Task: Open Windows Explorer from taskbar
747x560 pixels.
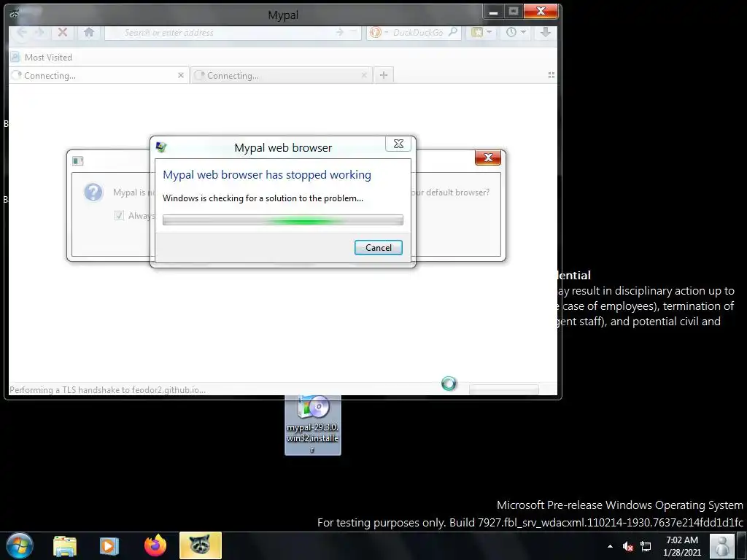Action: click(x=65, y=545)
